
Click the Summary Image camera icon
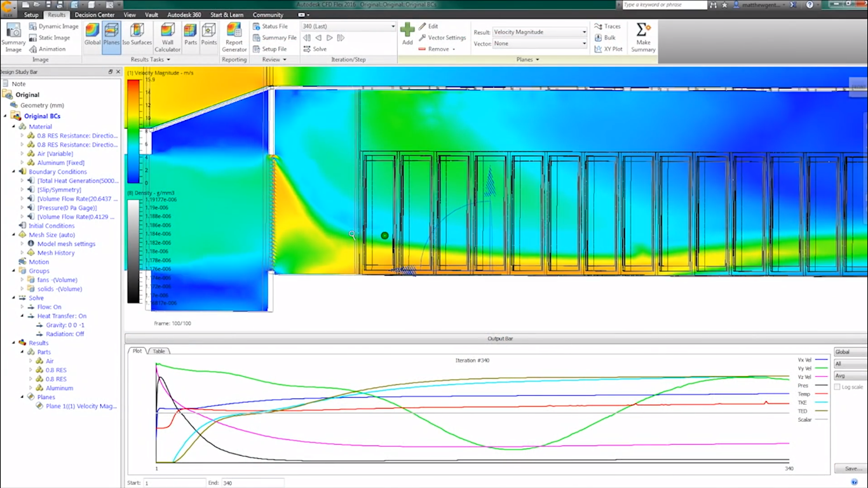(x=13, y=30)
